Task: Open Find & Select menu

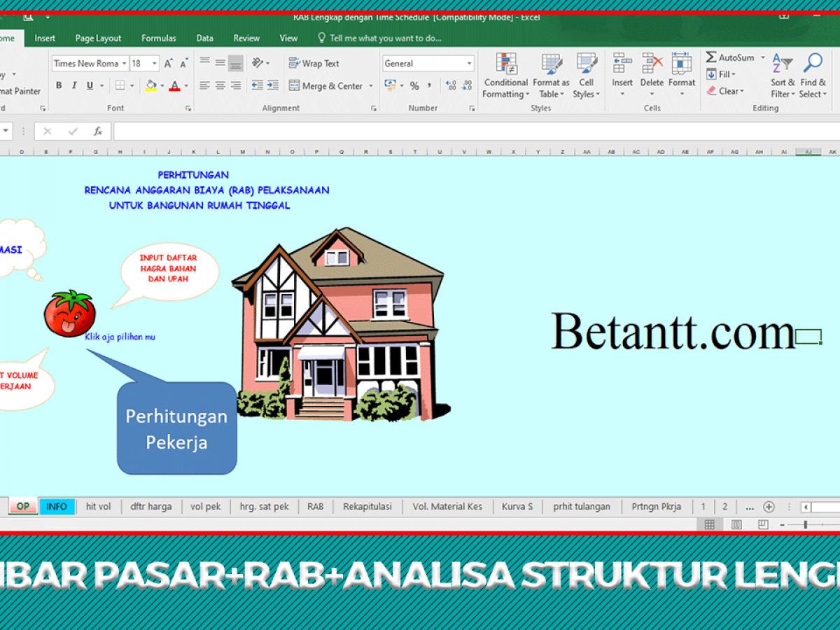Action: [813, 76]
